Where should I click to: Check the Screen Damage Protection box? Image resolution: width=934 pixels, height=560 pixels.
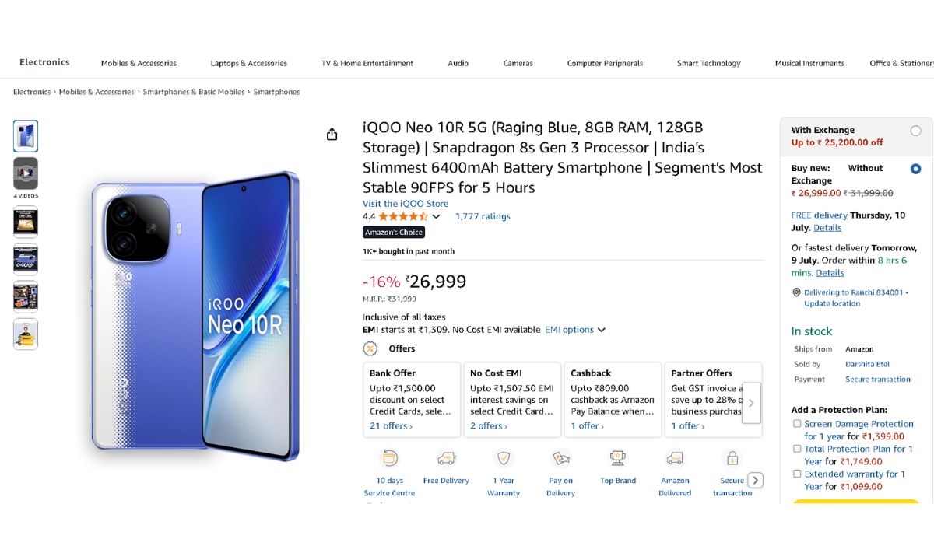(x=797, y=424)
